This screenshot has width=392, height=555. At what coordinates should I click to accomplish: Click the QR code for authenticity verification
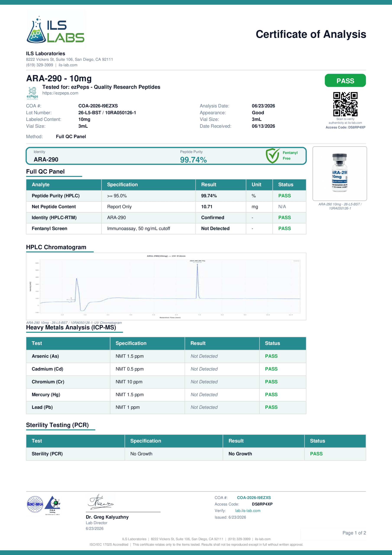pos(345,104)
